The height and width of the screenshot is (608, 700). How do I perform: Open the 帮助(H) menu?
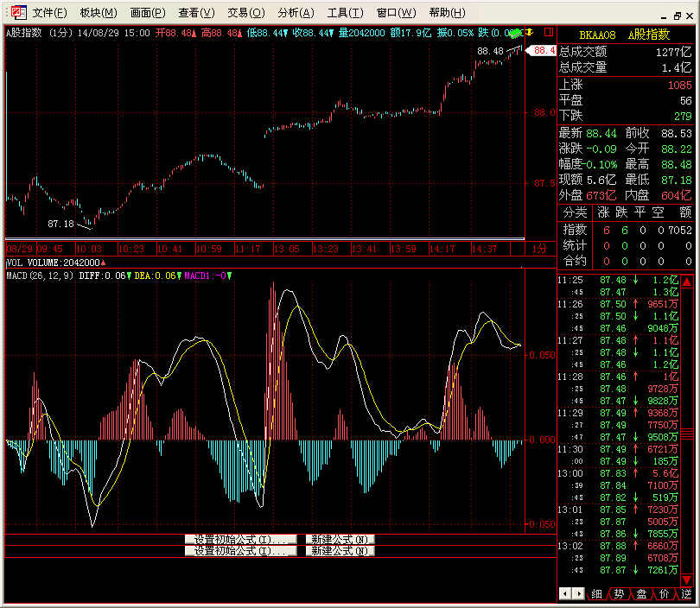447,13
